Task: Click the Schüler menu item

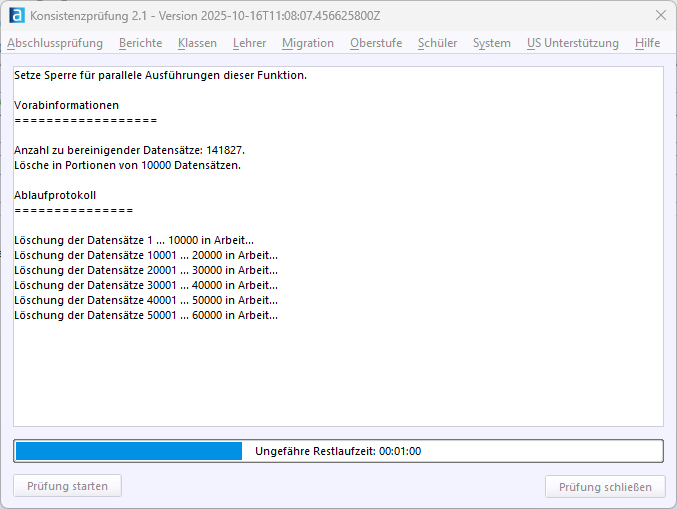Action: [x=437, y=43]
